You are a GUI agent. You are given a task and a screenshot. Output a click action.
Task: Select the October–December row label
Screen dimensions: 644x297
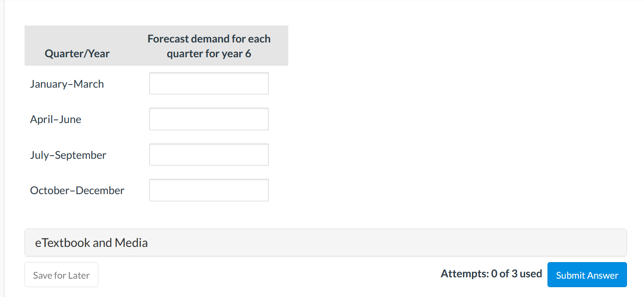pos(77,191)
